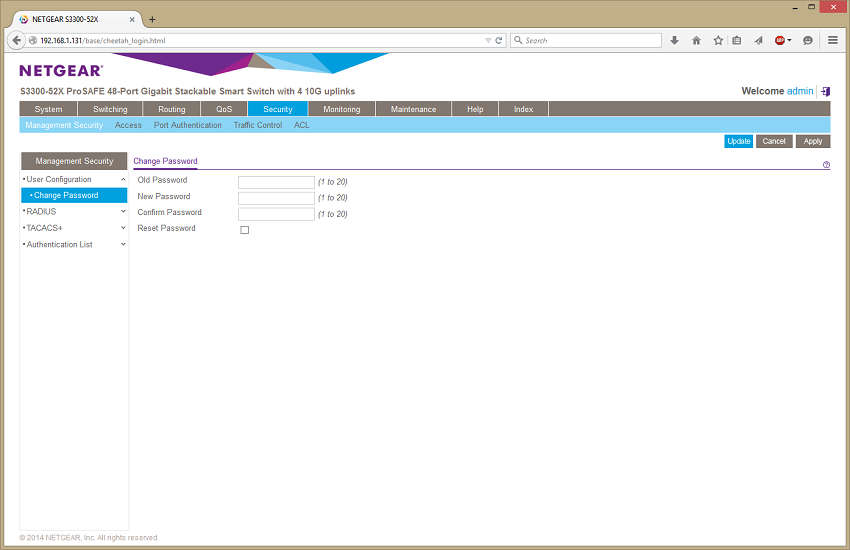Open the Monitoring menu tab

tap(342, 109)
